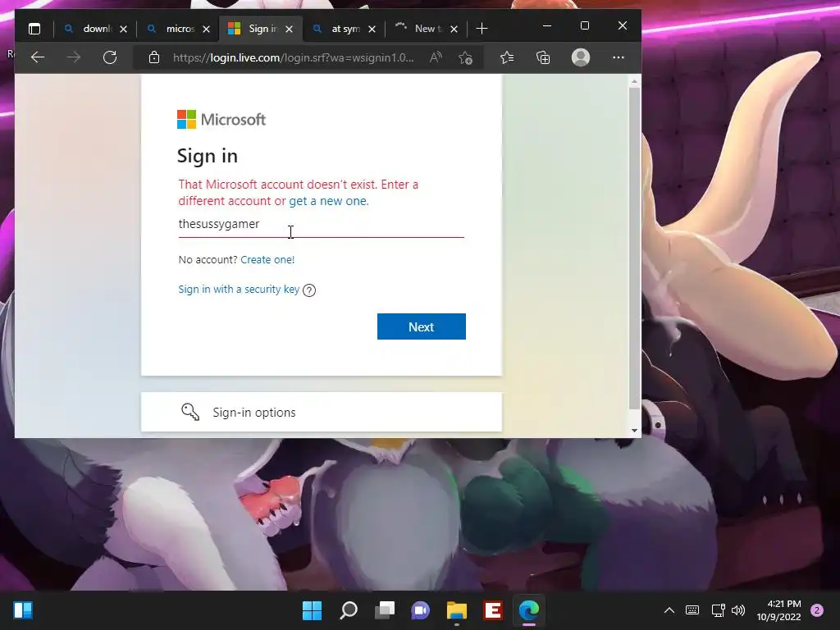Open the tab actions menu icon
The height and width of the screenshot is (630, 840).
[34, 29]
